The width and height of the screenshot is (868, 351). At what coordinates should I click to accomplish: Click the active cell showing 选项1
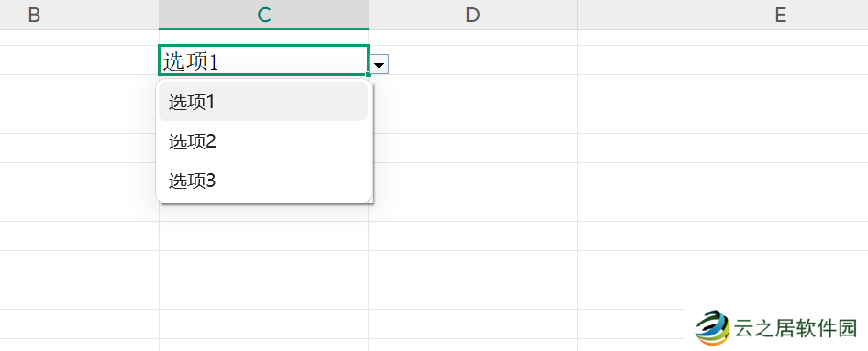[263, 60]
